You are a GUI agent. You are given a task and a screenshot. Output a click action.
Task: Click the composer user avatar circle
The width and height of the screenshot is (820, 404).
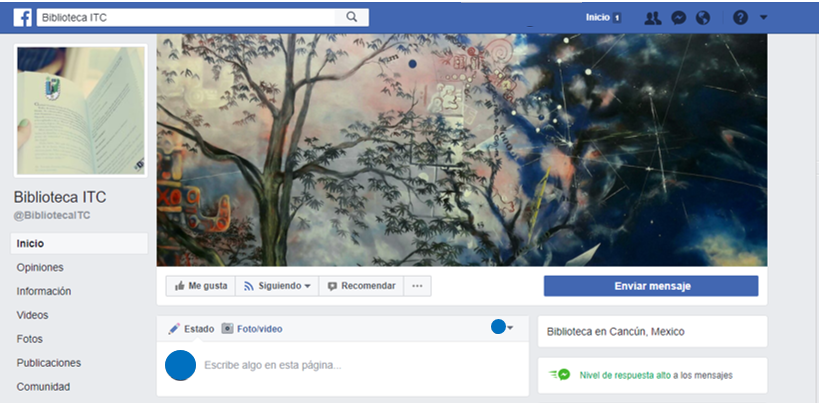click(x=180, y=365)
